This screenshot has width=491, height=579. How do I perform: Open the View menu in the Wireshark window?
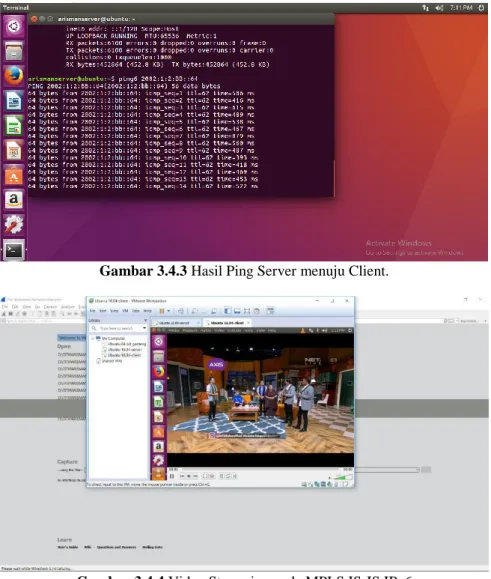pyautogui.click(x=26, y=307)
